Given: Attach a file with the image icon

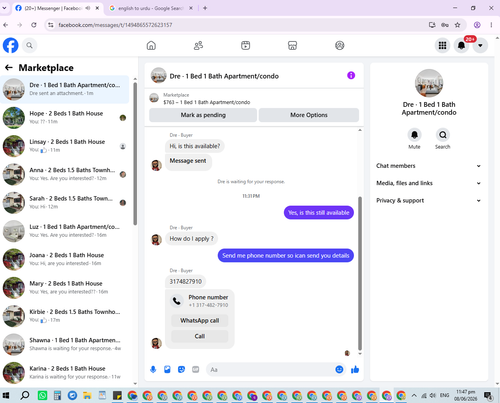Looking at the screenshot, I should point(167,369).
